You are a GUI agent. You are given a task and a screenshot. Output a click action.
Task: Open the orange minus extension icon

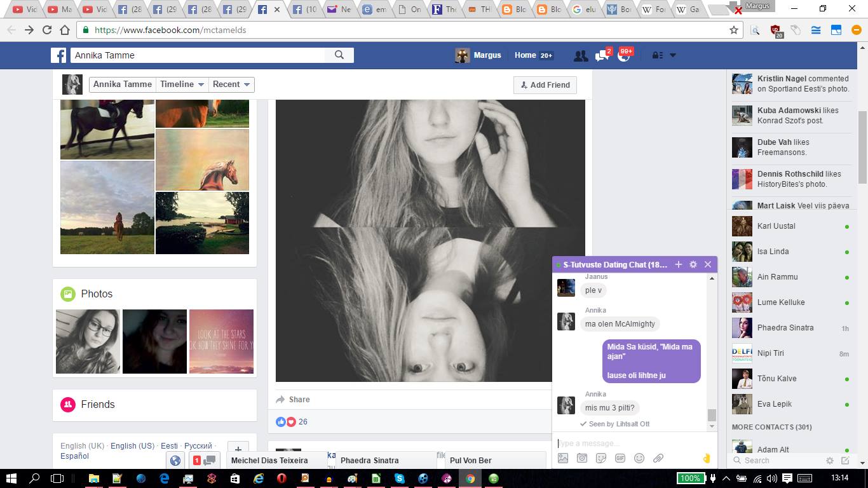point(855,30)
